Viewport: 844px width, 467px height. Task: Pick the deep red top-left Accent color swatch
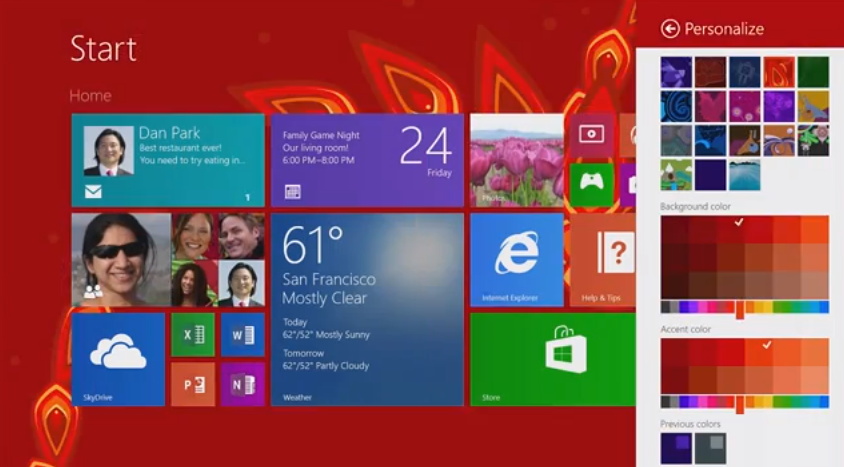[675, 352]
